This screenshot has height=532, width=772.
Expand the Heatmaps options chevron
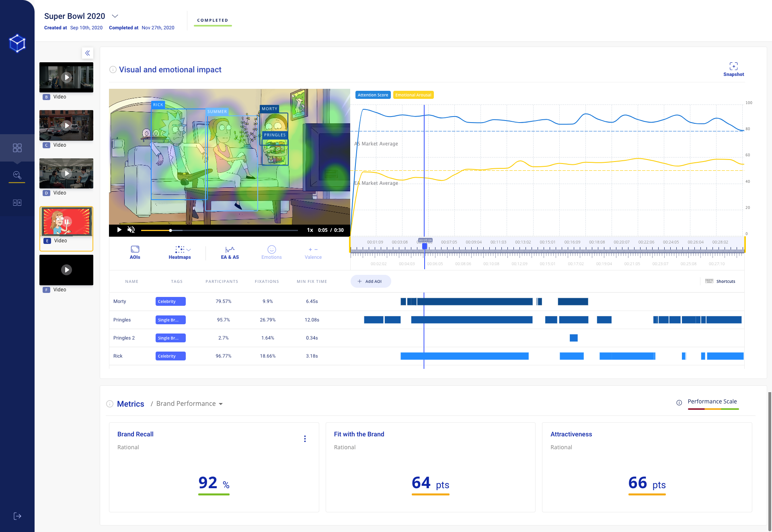189,250
